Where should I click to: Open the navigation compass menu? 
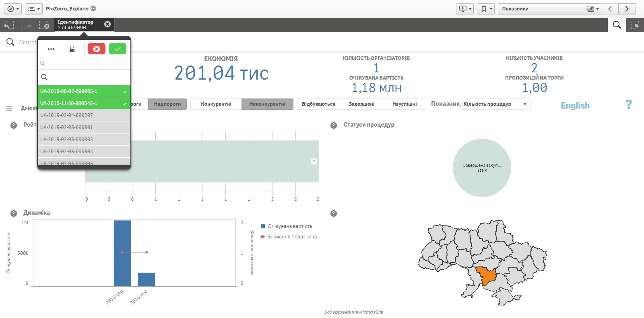pos(13,8)
